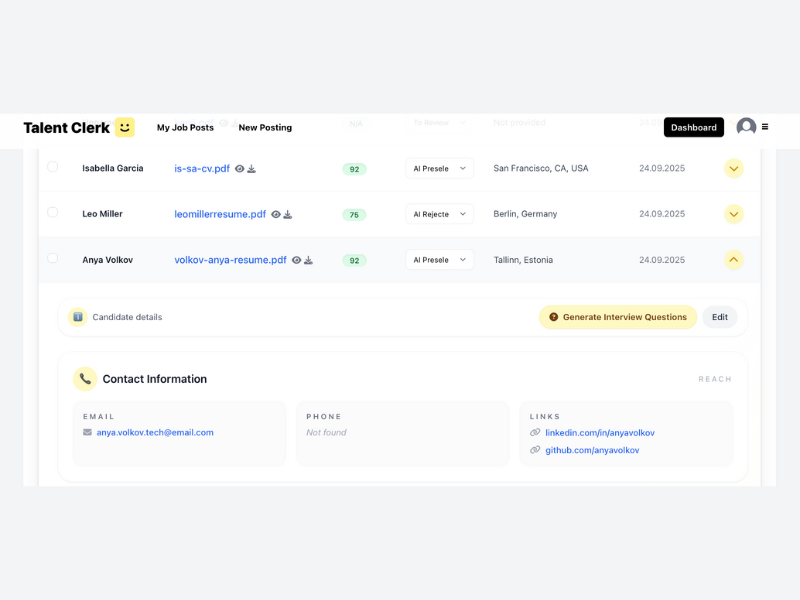Select the checkbox for Isabella Garcia
This screenshot has width=800, height=600.
point(52,167)
